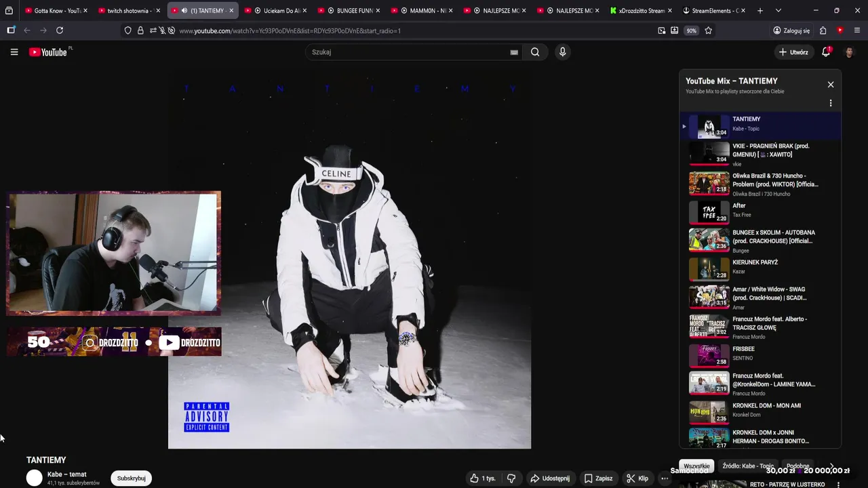
Task: Open more actions three-dot under video
Action: pyautogui.click(x=665, y=479)
